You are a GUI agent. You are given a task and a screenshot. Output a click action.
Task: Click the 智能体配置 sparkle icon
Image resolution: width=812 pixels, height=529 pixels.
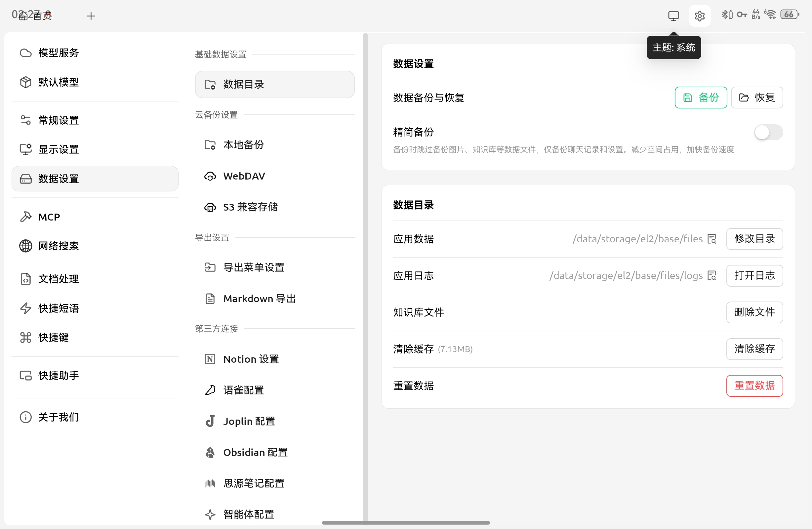pyautogui.click(x=210, y=514)
